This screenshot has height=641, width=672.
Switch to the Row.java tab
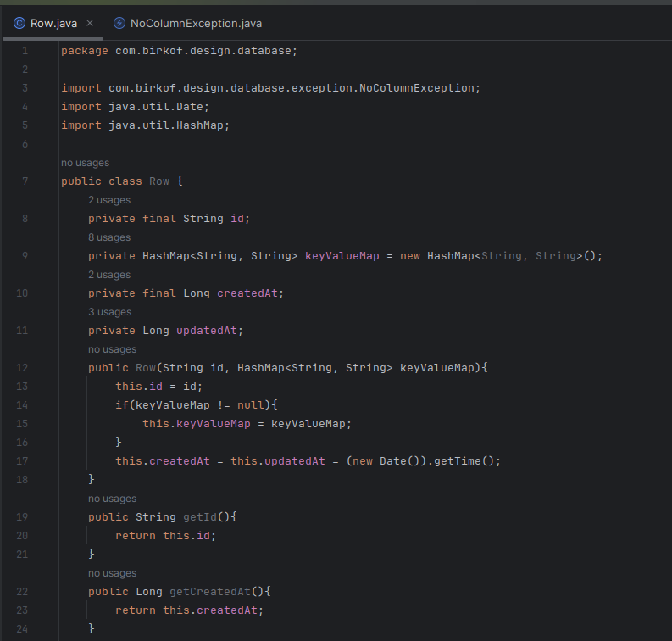point(53,23)
